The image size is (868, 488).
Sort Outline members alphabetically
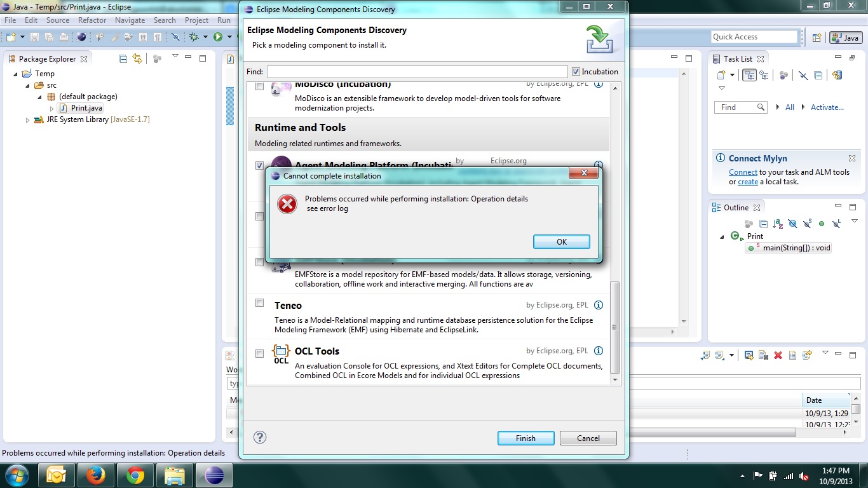click(778, 224)
